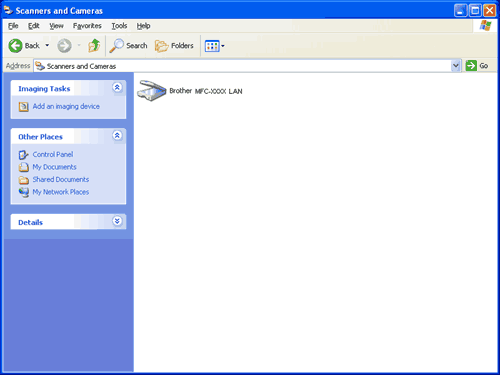Maximize the Scanners and Cameras window
This screenshot has height=375, width=500.
(475, 11)
